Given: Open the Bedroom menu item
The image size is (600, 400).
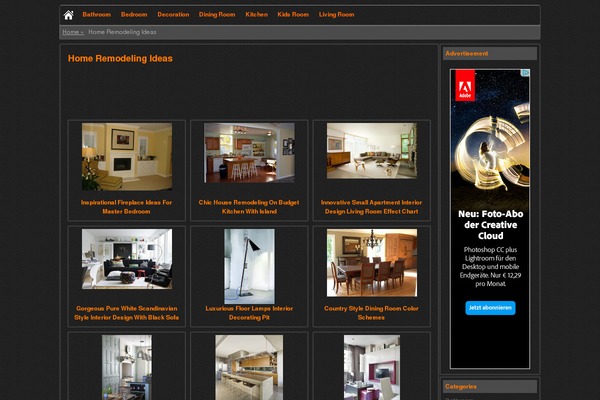Looking at the screenshot, I should pos(134,15).
